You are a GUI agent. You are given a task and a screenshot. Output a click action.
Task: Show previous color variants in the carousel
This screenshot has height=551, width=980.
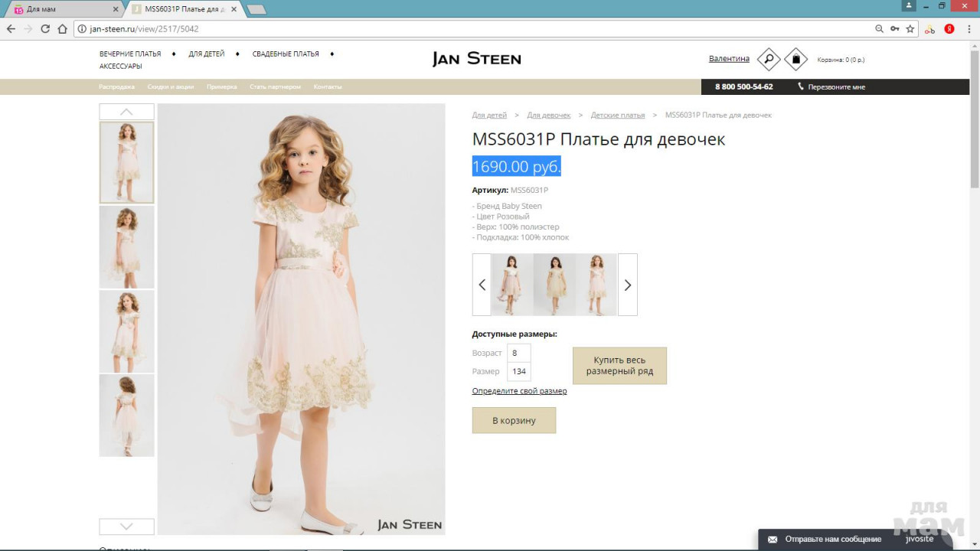[482, 285]
